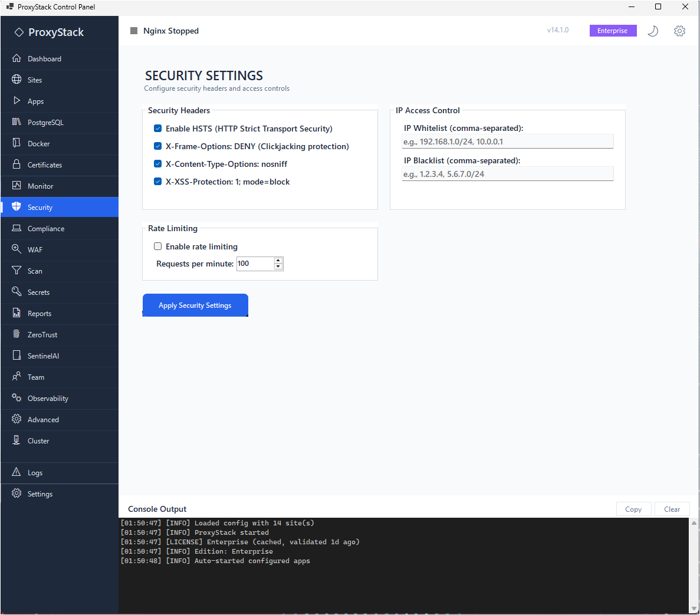Select the Scan tool in the sidebar

click(x=36, y=271)
